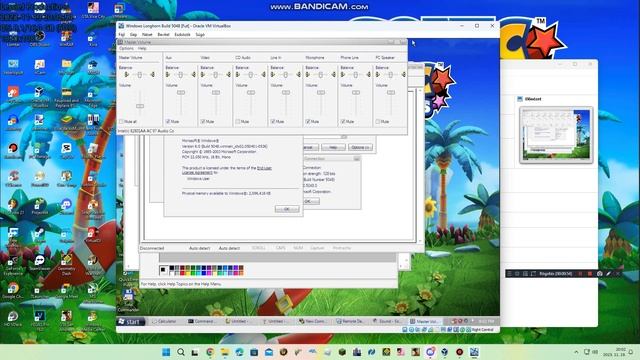Click Master Volume left balance speaker icon
The image size is (640, 360).
(127, 75)
